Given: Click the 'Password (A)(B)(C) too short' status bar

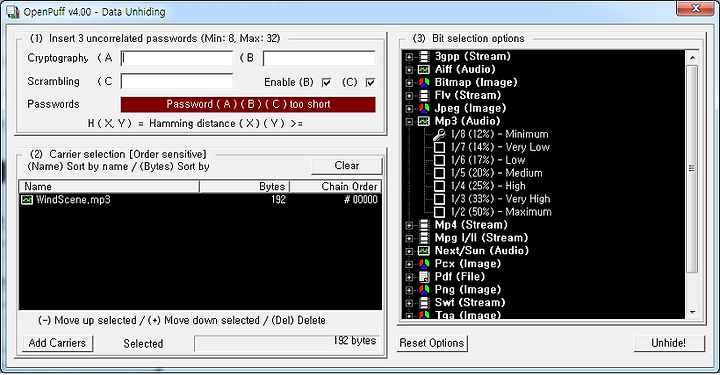Looking at the screenshot, I should 248,104.
